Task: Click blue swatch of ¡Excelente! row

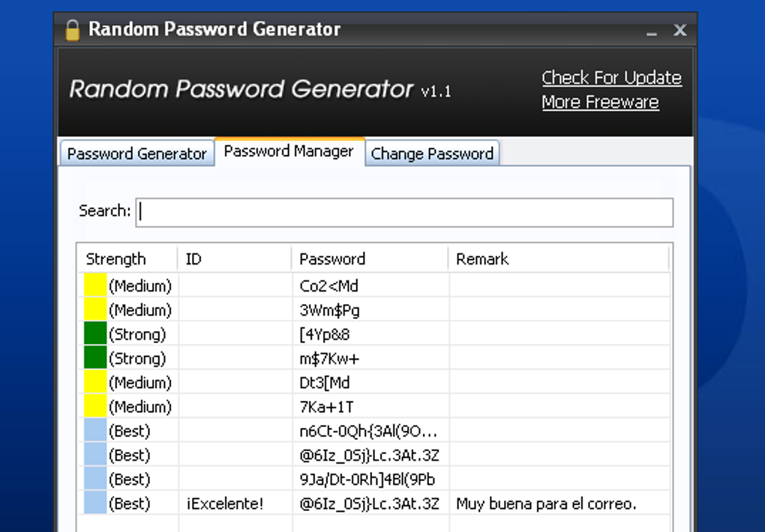Action: coord(95,504)
